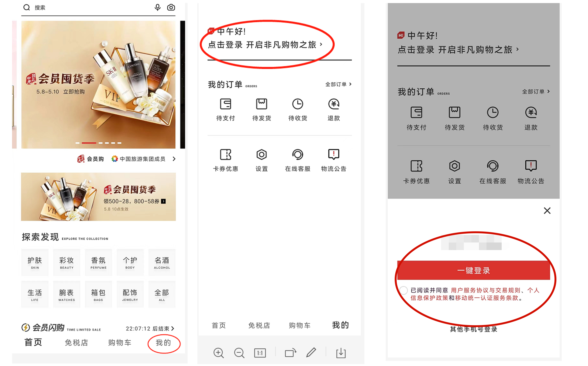Switch to 免税店 tab in middle screen

tap(259, 325)
